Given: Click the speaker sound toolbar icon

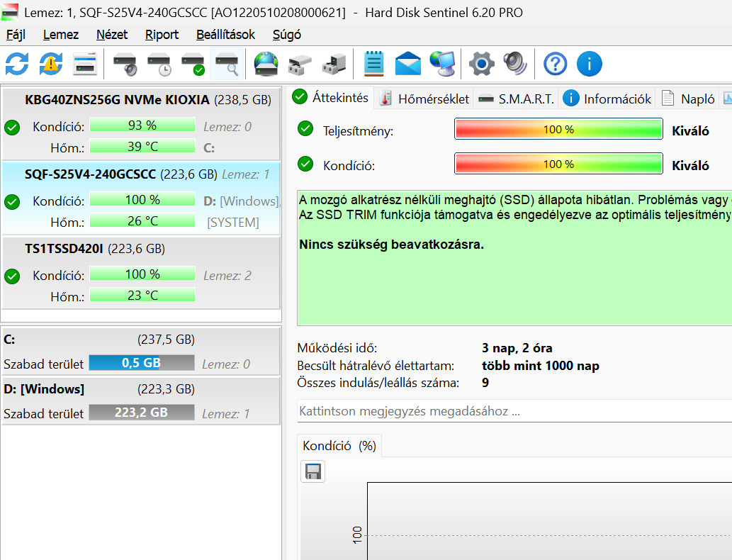Looking at the screenshot, I should (x=515, y=64).
